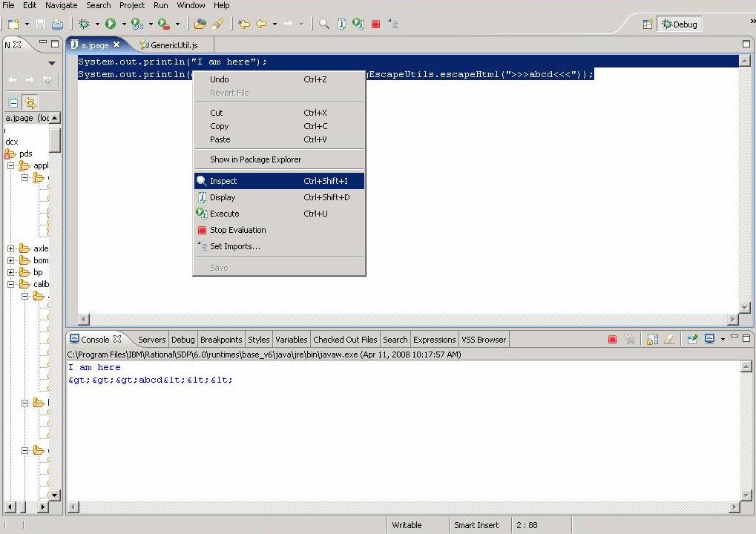
Task: Show more perspectives chevron at top right
Action: (x=752, y=21)
